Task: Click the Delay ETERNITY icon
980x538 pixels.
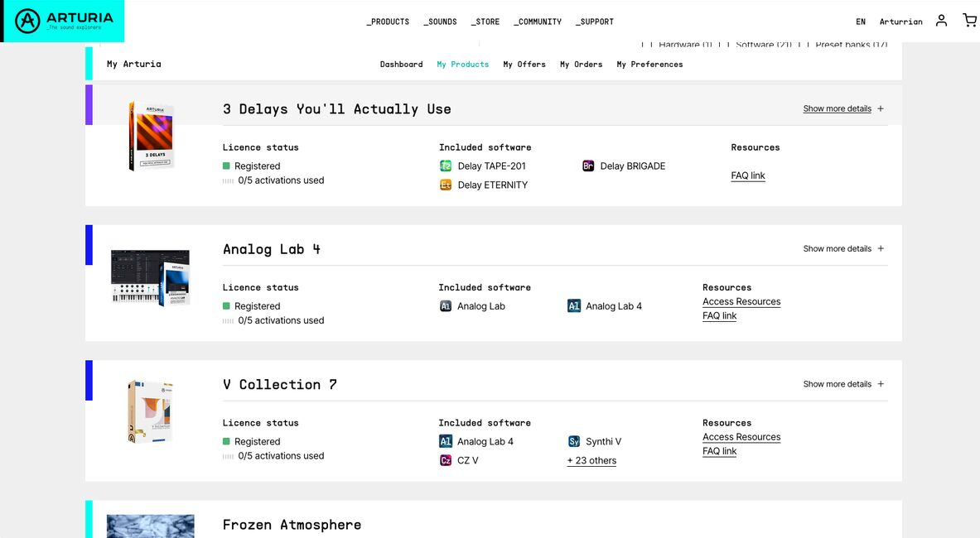Action: [x=446, y=185]
